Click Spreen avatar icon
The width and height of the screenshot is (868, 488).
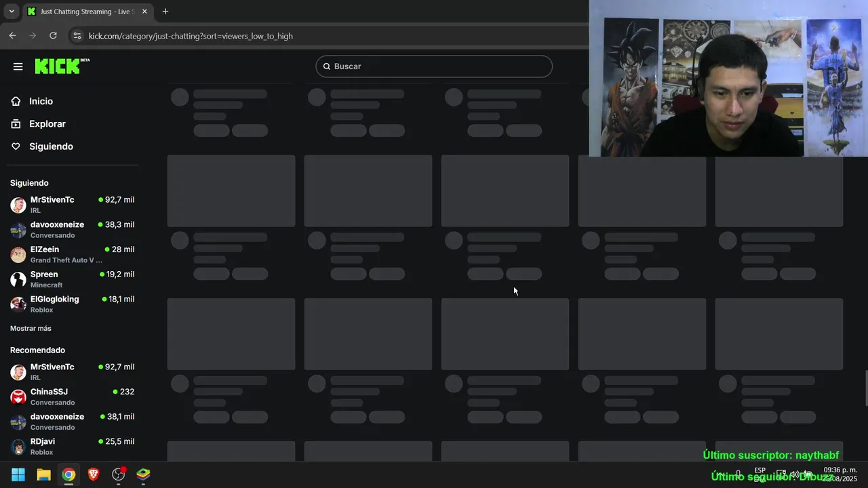coord(18,279)
